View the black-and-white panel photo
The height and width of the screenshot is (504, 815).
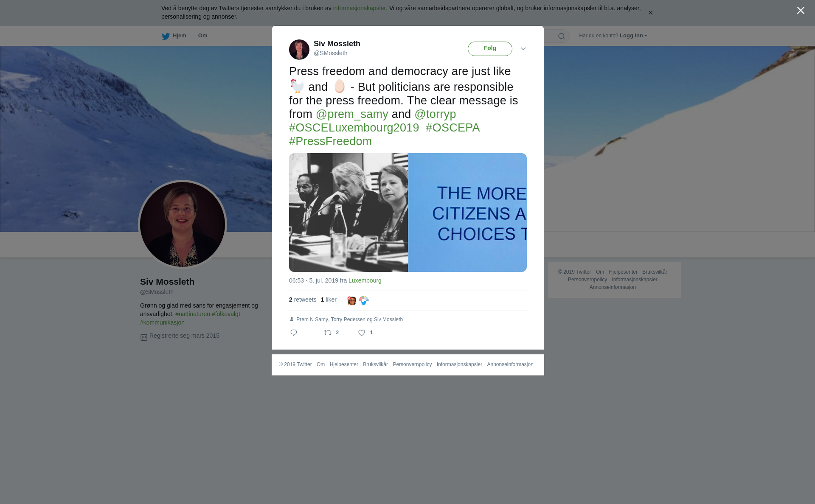(x=348, y=213)
